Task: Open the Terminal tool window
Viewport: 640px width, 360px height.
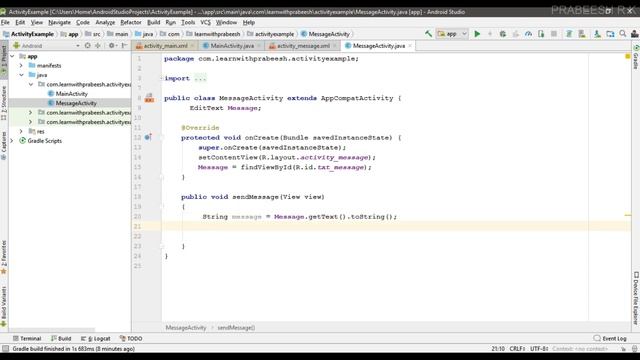Action: [27, 338]
